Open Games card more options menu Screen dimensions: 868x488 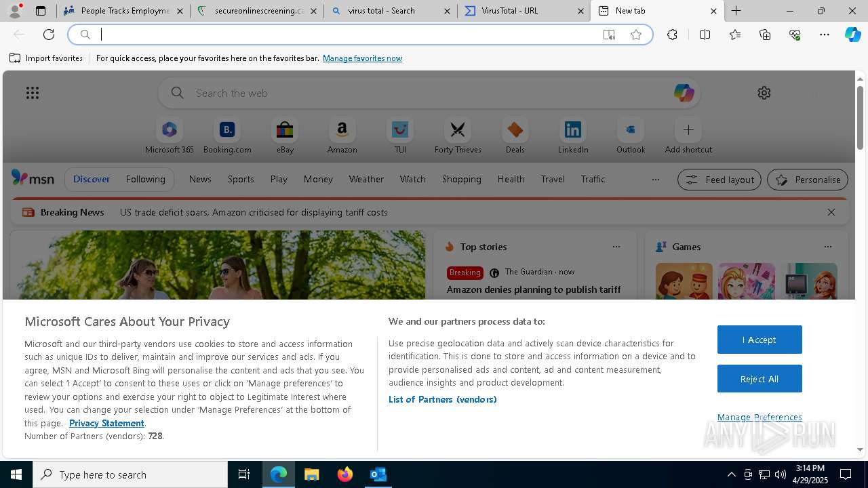(x=827, y=247)
